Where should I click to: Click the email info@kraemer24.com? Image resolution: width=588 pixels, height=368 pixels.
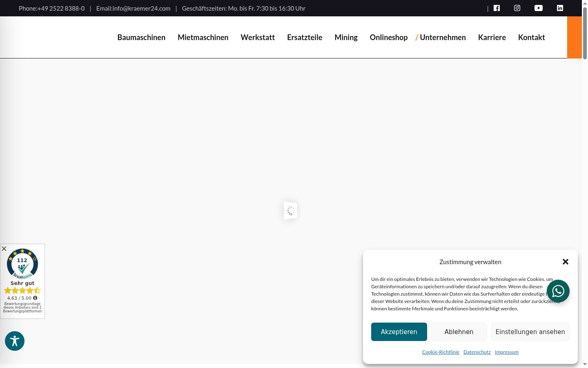pos(141,8)
